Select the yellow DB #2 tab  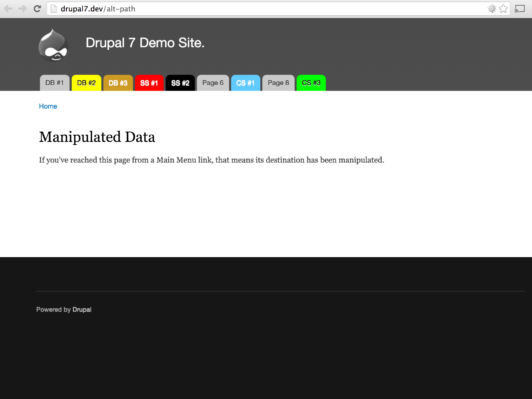click(86, 83)
